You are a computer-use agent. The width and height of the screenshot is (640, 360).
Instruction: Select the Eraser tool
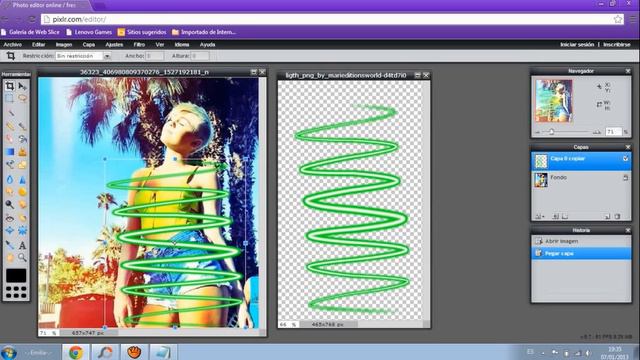click(10, 139)
